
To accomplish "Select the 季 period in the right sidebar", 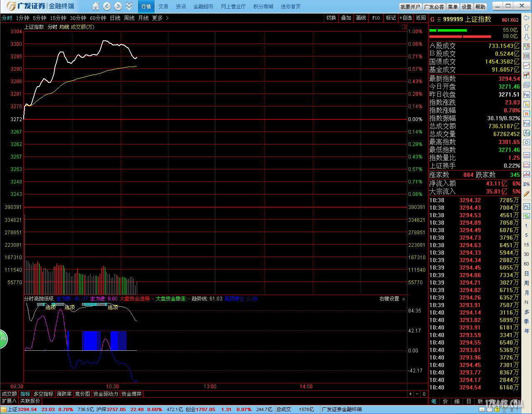I will click(x=527, y=321).
